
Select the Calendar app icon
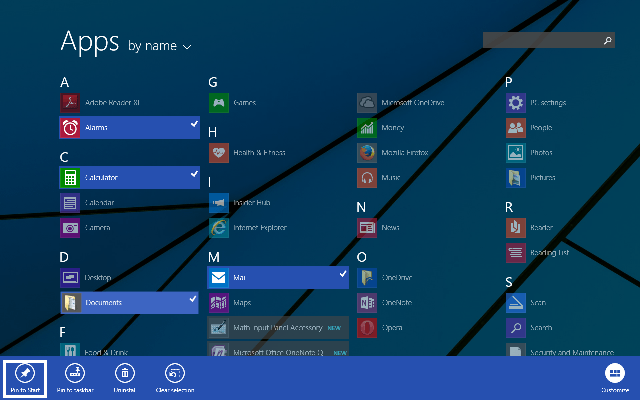click(70, 202)
